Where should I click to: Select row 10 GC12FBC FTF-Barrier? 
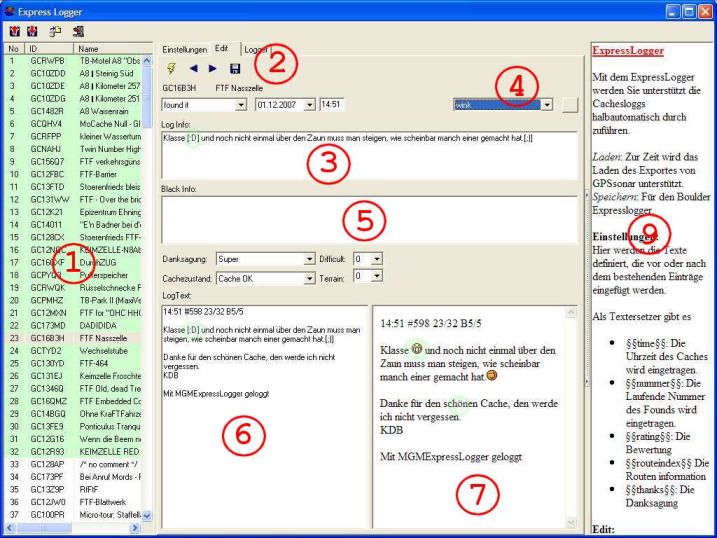[73, 174]
